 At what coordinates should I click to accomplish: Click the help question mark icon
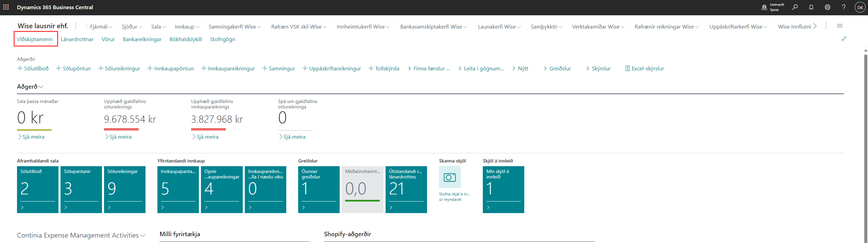point(844,7)
